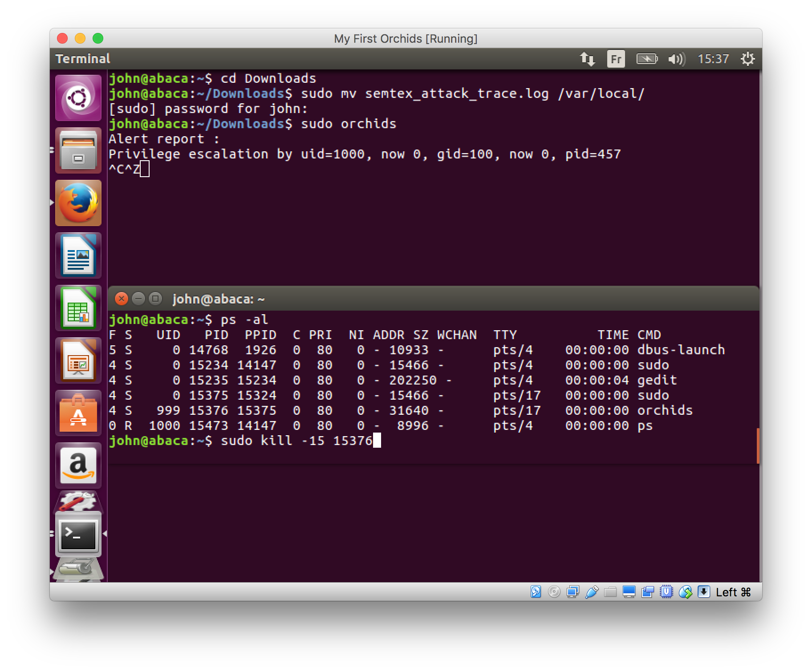
Task: Click the terminal's orange scrollbar handle
Action: (x=758, y=446)
